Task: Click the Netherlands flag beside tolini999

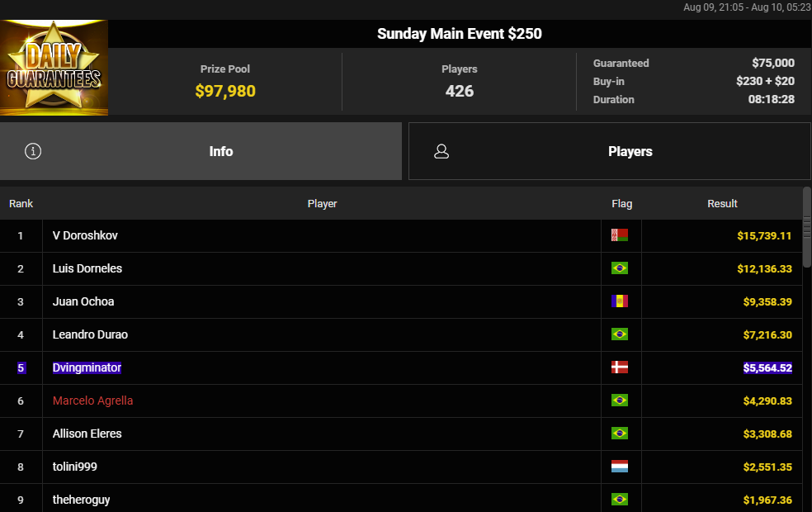Action: pyautogui.click(x=620, y=467)
